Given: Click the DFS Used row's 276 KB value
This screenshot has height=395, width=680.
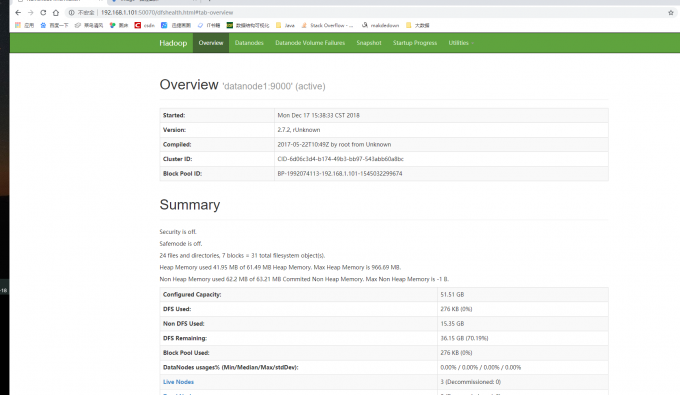Looking at the screenshot, I should pos(456,309).
